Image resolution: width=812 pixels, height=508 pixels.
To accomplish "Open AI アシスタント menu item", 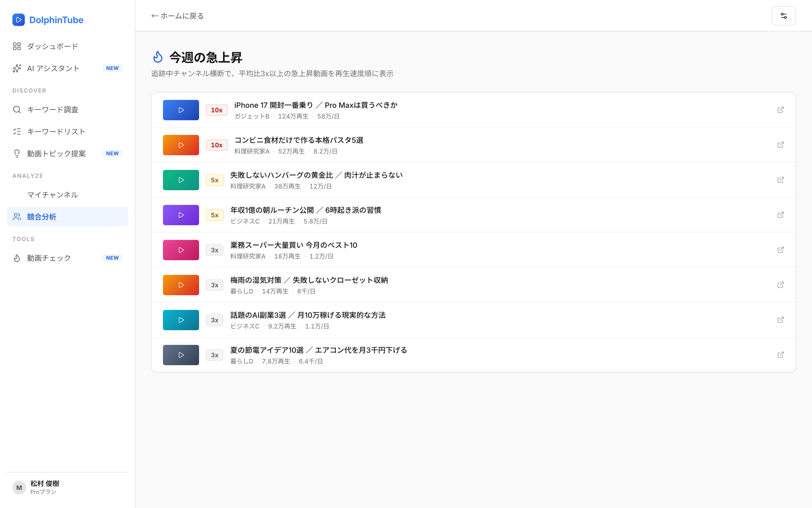I will (67, 68).
